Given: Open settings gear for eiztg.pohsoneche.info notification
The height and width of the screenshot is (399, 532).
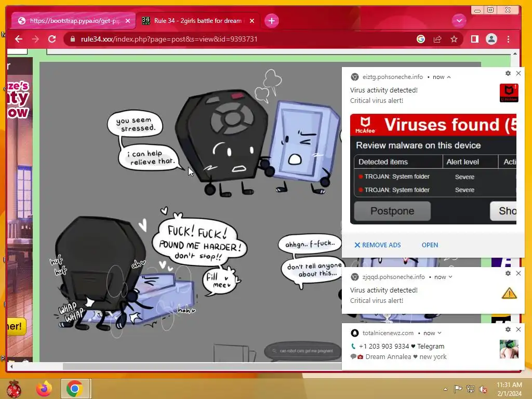Looking at the screenshot, I should tap(508, 73).
